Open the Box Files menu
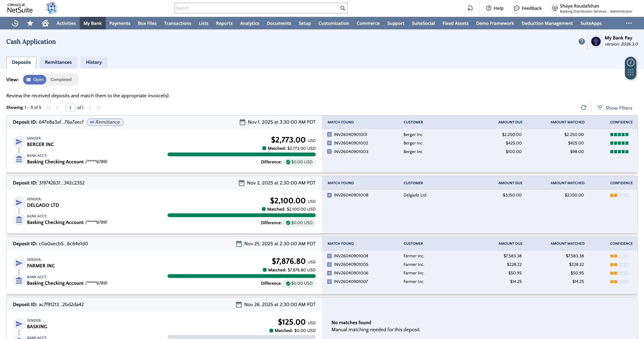This screenshot has height=339, width=644. point(147,23)
